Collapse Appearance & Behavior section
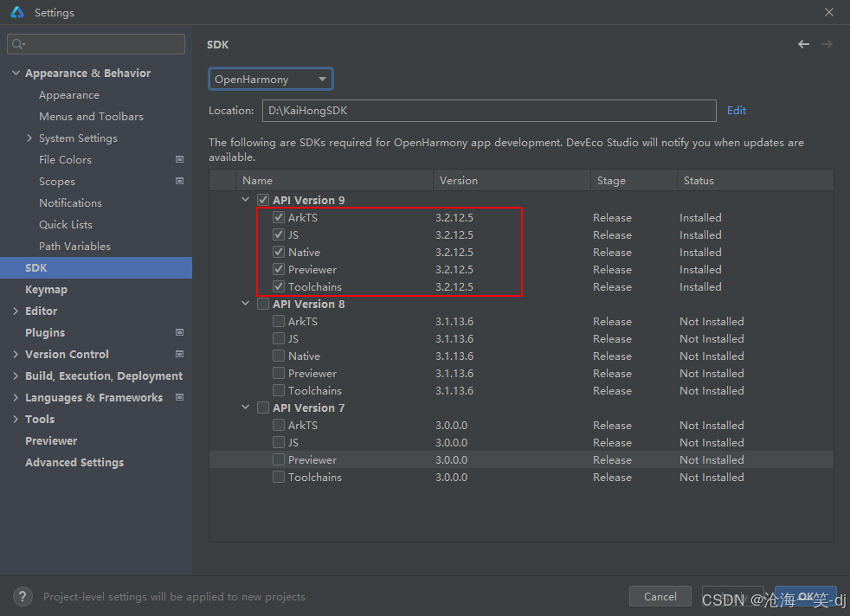Image resolution: width=850 pixels, height=616 pixels. (16, 73)
